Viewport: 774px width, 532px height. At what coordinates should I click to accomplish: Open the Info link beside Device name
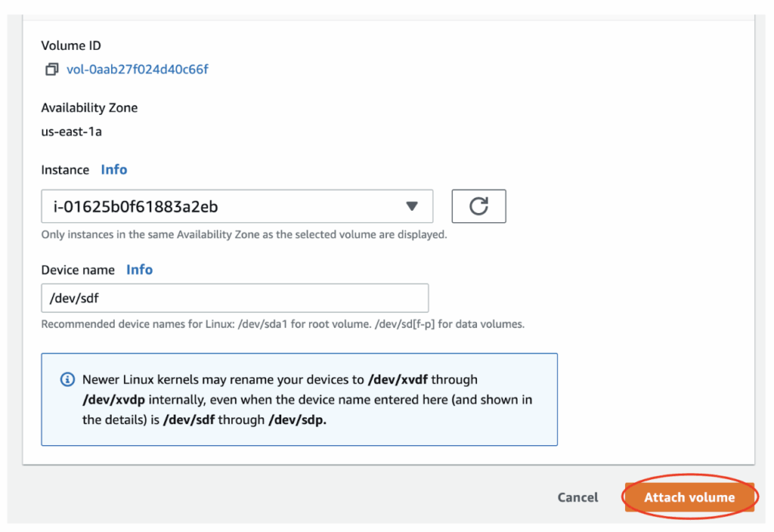point(139,270)
